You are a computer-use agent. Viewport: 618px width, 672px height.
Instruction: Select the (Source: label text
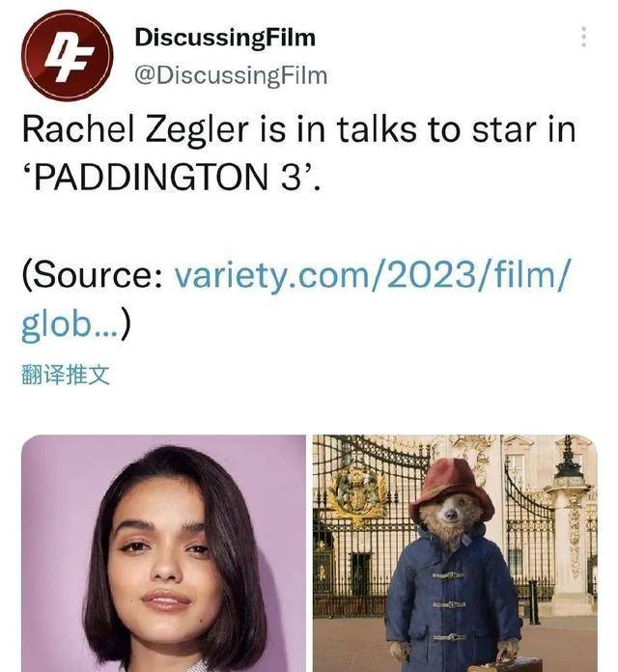93,275
